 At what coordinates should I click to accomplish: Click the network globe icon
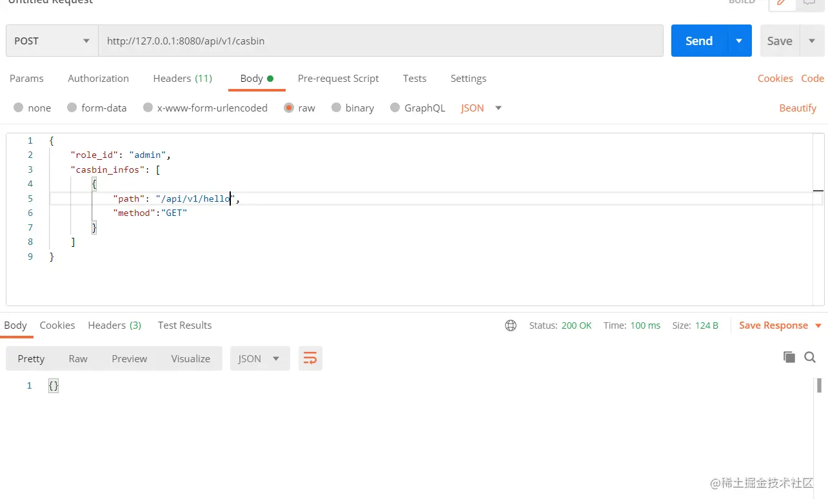coord(511,325)
